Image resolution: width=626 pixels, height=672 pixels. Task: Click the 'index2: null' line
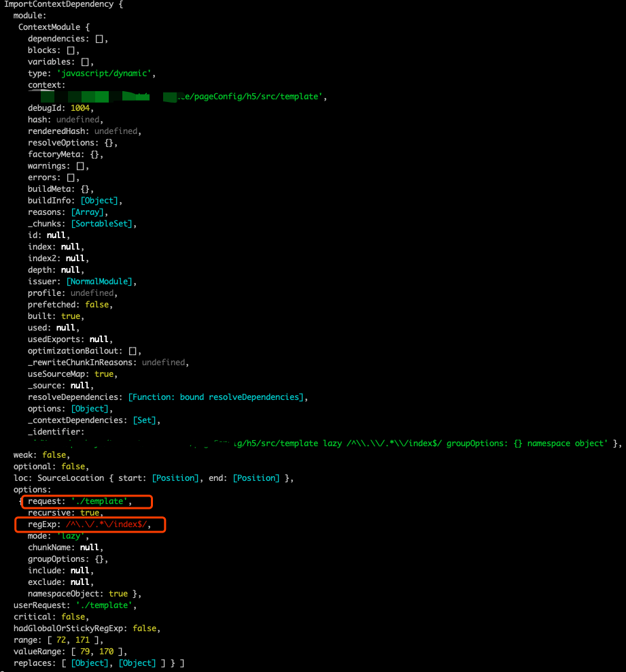pyautogui.click(x=58, y=258)
